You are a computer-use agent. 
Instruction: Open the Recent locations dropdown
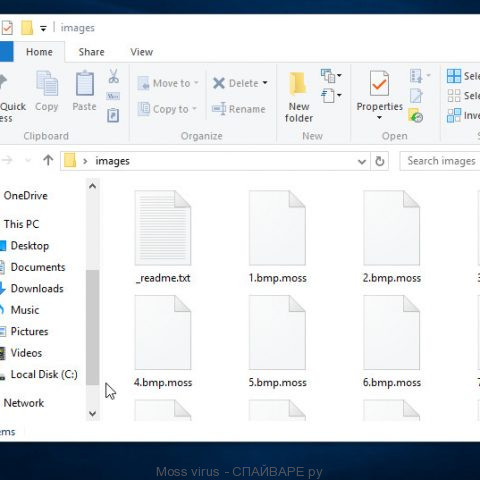point(28,161)
